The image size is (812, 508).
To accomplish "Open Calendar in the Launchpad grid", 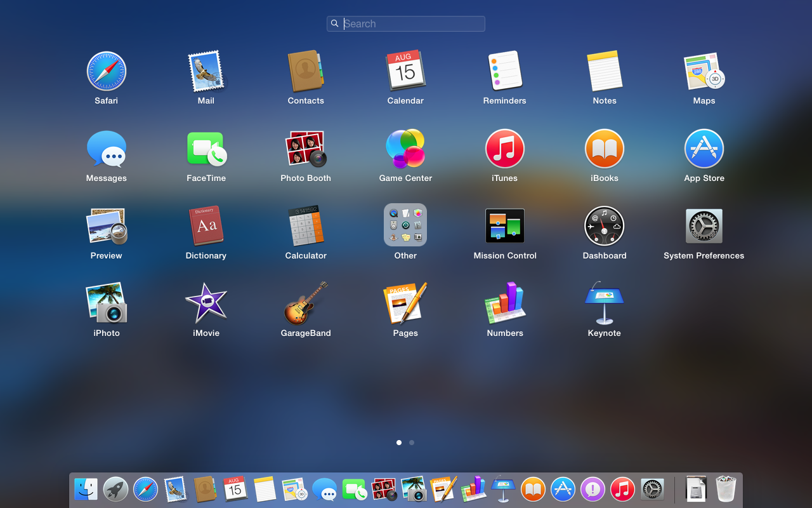I will click(405, 71).
